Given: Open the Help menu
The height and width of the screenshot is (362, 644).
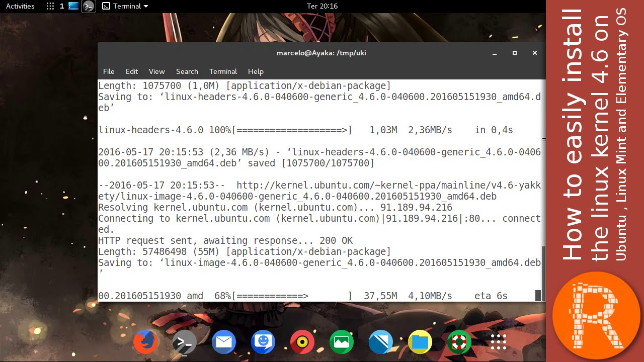Looking at the screenshot, I should coord(256,71).
